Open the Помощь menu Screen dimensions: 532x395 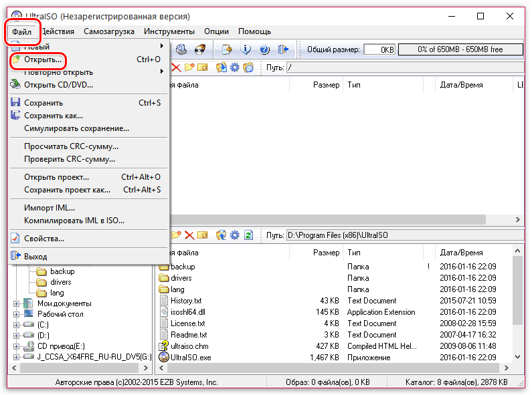[254, 31]
